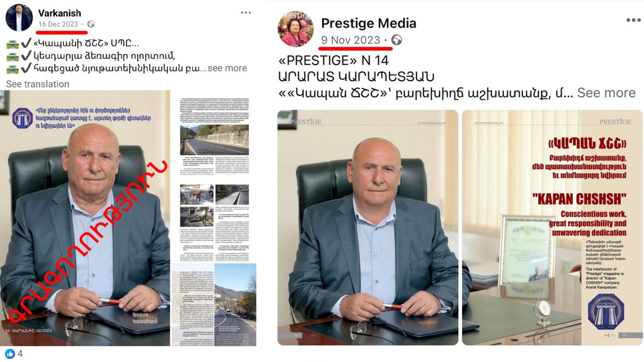Open Varkanish profile picture
This screenshot has width=644, height=362.
(x=19, y=18)
